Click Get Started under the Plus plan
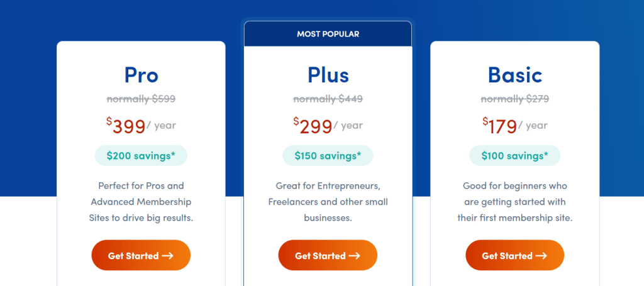The height and width of the screenshot is (286, 644). [328, 255]
